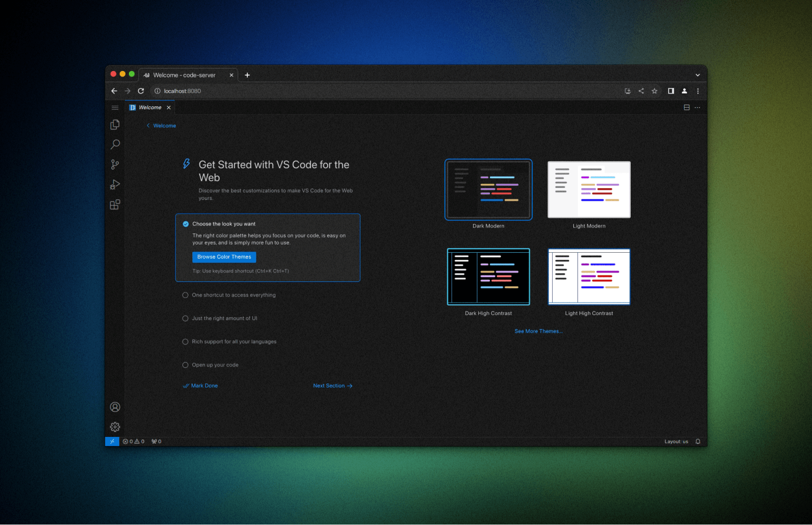Viewport: 812px width, 525px height.
Task: Click the Layout: us status item
Action: click(676, 441)
